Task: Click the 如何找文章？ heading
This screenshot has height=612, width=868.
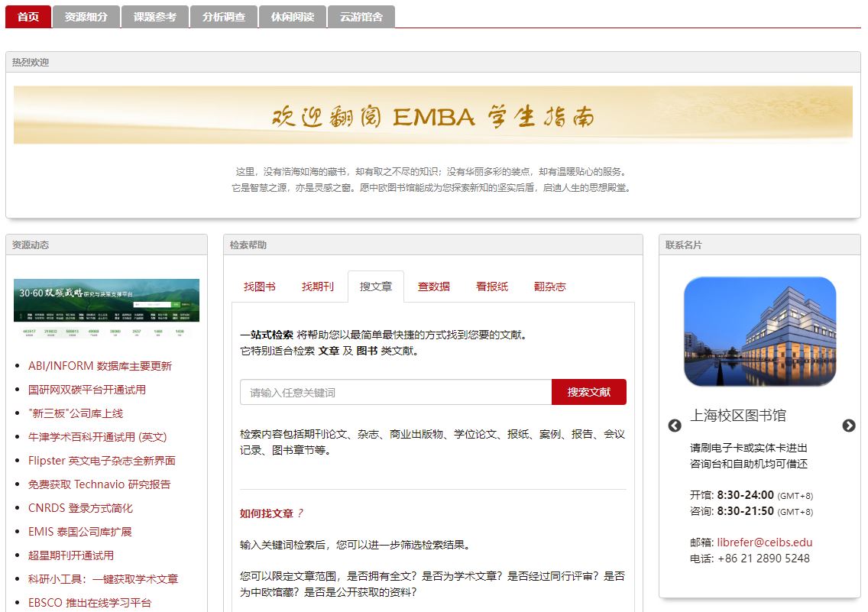Action: 271,513
